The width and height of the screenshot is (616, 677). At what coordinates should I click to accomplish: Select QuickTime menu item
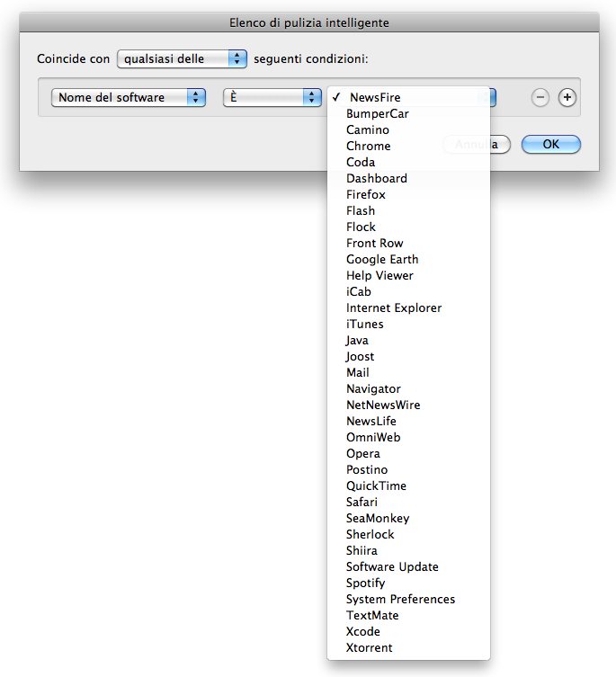tap(408, 485)
